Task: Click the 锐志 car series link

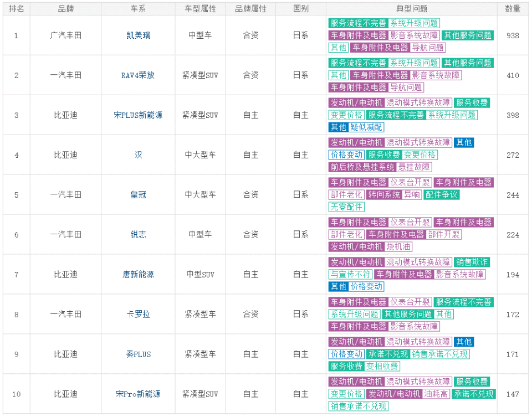Action: 138,235
